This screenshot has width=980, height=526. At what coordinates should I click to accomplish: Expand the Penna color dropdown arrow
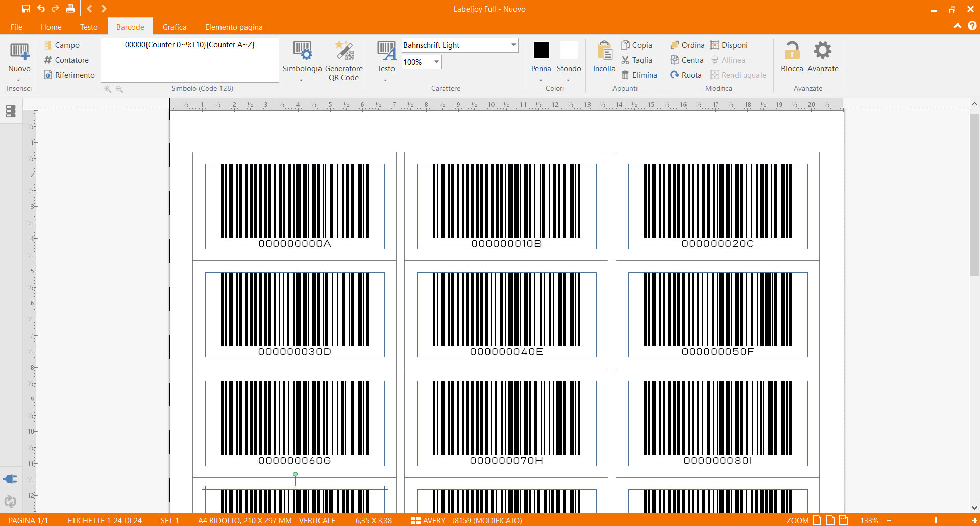click(x=541, y=80)
